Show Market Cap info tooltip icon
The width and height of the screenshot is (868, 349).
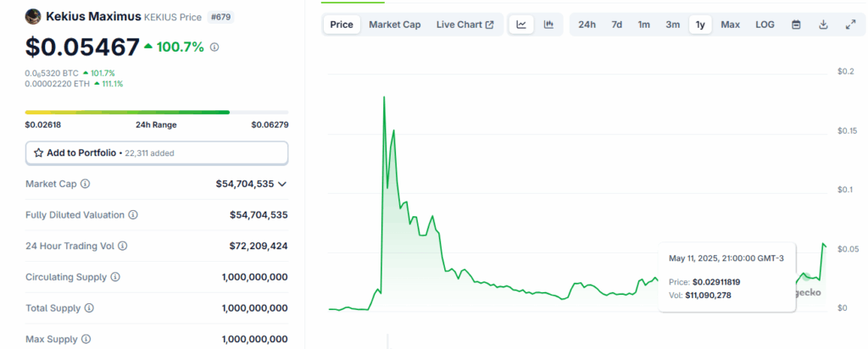tap(86, 184)
